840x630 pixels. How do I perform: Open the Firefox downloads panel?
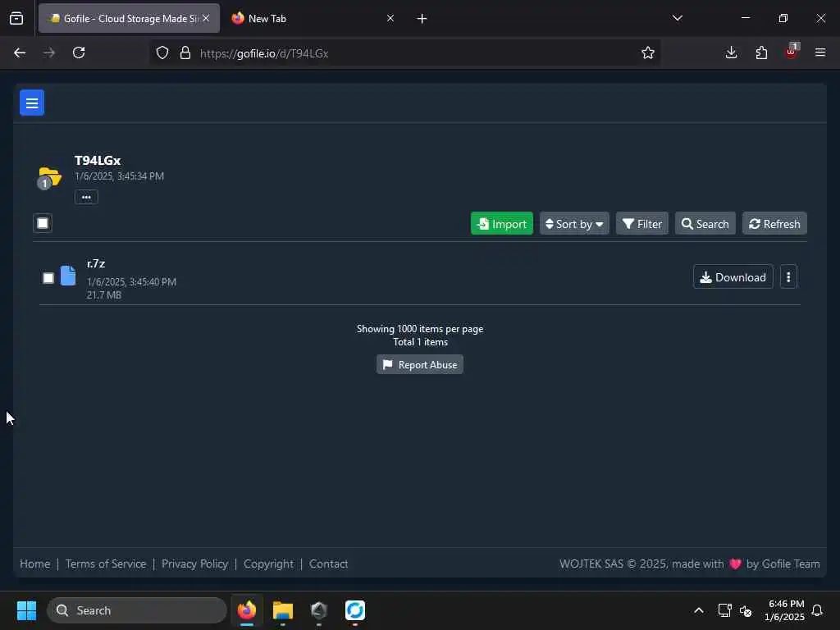tap(731, 52)
